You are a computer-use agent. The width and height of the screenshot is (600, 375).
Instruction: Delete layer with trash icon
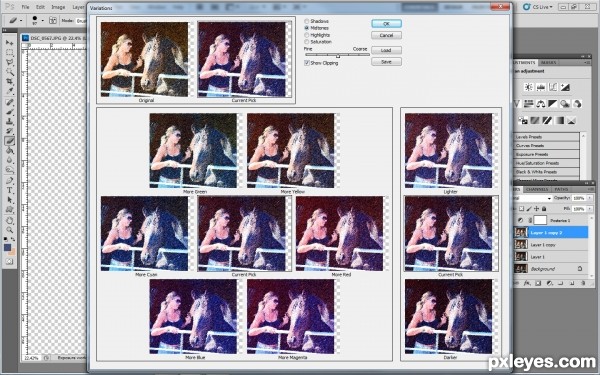583,283
